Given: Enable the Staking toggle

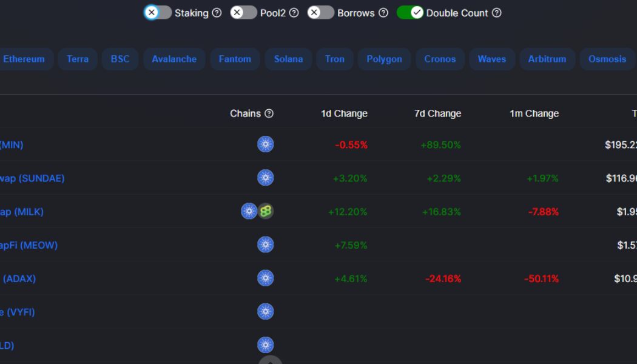Looking at the screenshot, I should point(158,13).
